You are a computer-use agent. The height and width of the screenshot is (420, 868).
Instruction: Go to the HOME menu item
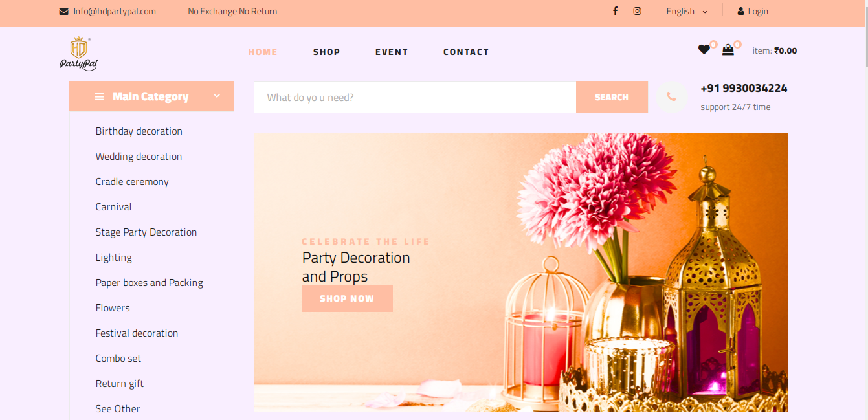[x=263, y=52]
